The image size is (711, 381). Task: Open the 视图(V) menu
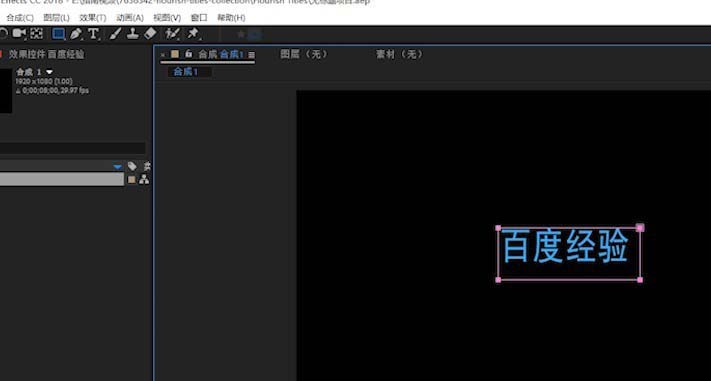pos(167,18)
